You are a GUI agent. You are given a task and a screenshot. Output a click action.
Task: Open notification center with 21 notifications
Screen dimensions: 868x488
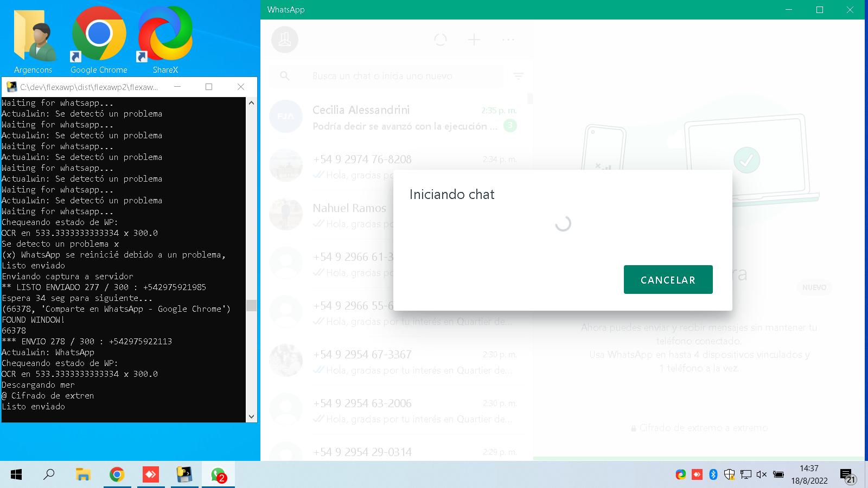click(848, 476)
